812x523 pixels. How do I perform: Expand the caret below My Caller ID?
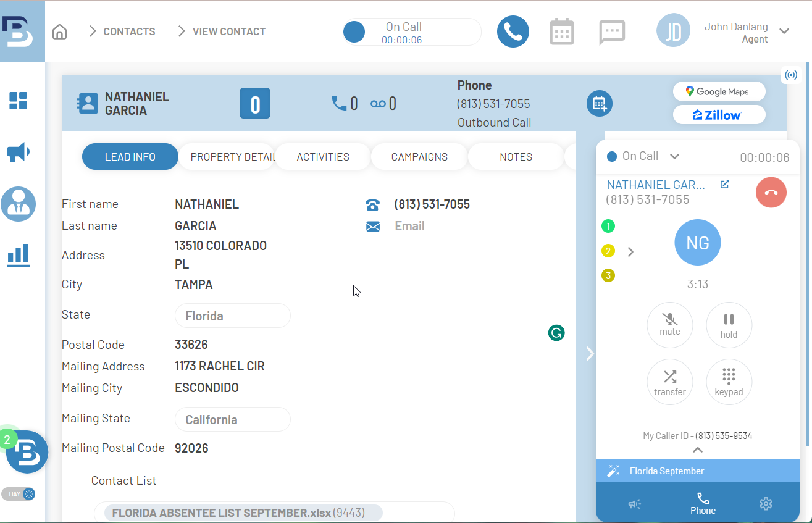pyautogui.click(x=698, y=450)
